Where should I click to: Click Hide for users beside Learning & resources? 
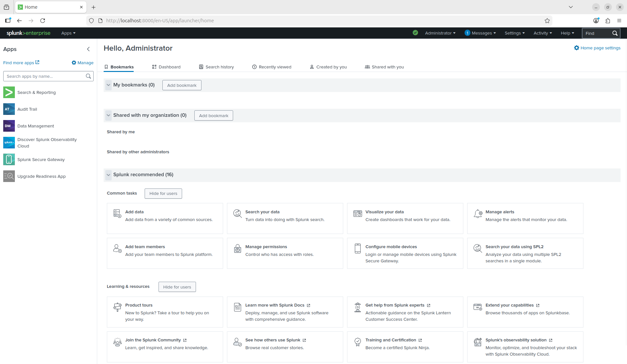(177, 287)
